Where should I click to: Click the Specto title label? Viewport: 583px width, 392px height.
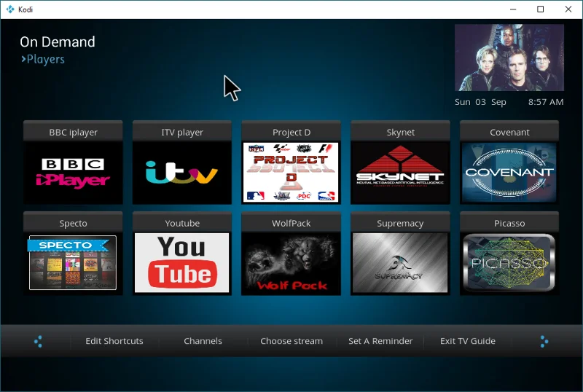tap(73, 223)
